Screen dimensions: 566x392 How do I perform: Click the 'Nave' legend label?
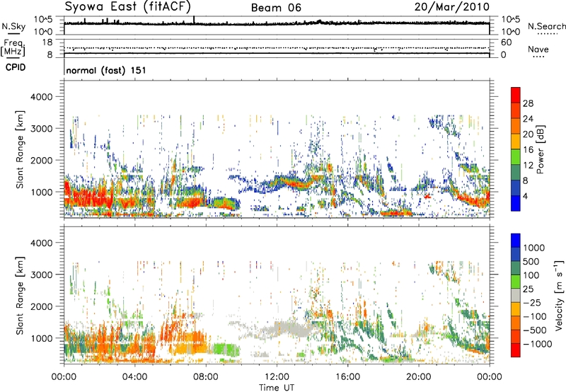538,50
